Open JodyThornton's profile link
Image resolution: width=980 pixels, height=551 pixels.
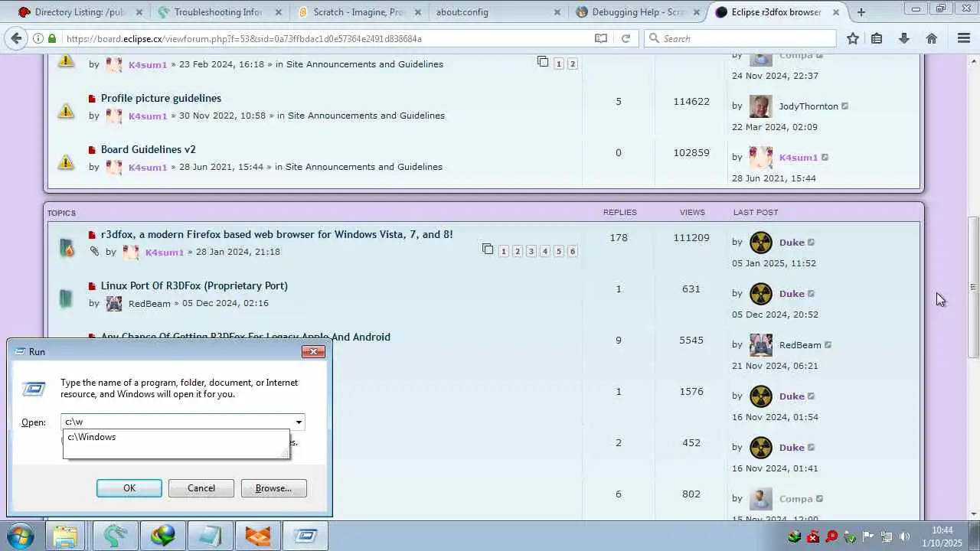808,106
